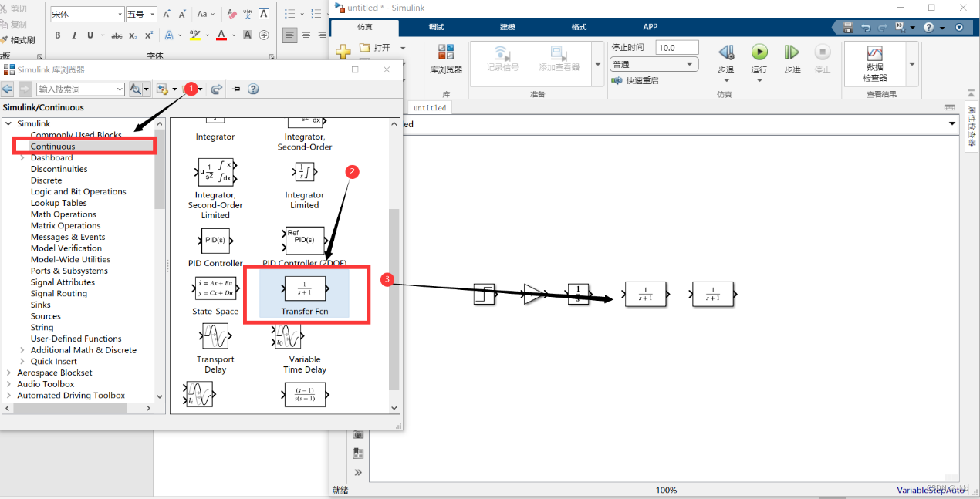Expand the Dashboard tree node
This screenshot has width=980, height=499.
click(x=22, y=157)
